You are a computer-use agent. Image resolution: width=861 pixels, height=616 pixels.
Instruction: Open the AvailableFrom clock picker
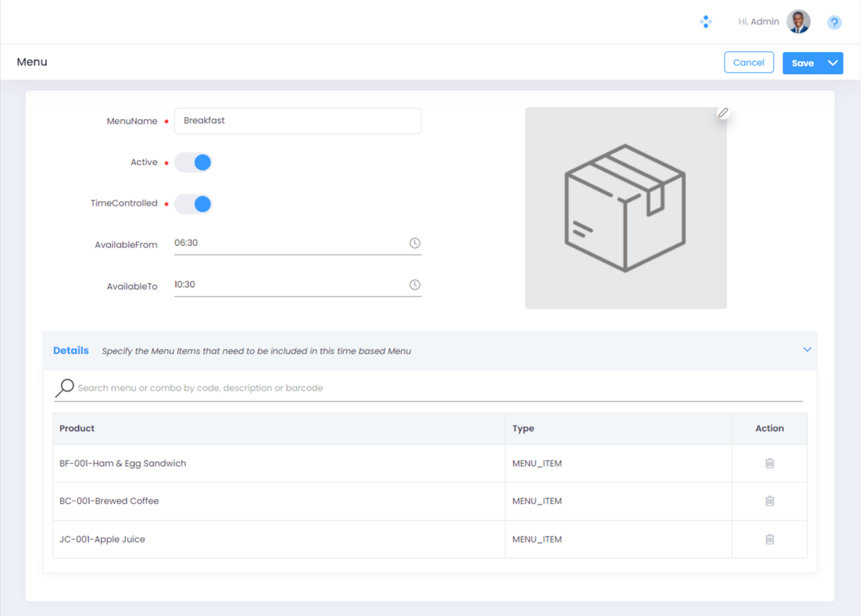click(x=414, y=243)
